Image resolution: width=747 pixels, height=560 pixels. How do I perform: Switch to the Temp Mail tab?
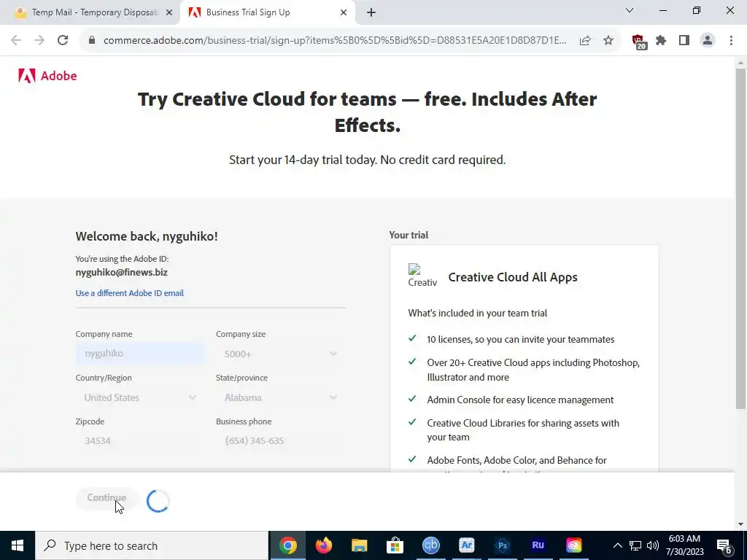pos(90,12)
